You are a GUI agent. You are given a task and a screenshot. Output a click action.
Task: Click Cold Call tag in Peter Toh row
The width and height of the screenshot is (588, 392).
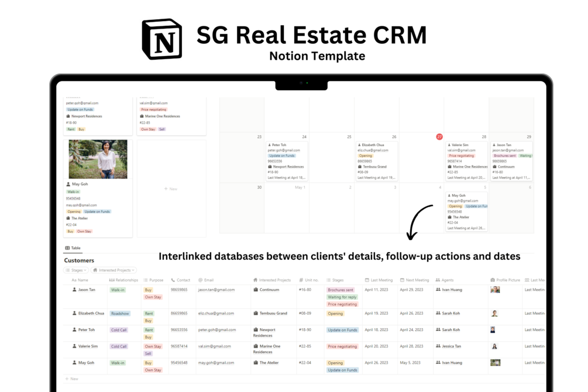point(119,330)
